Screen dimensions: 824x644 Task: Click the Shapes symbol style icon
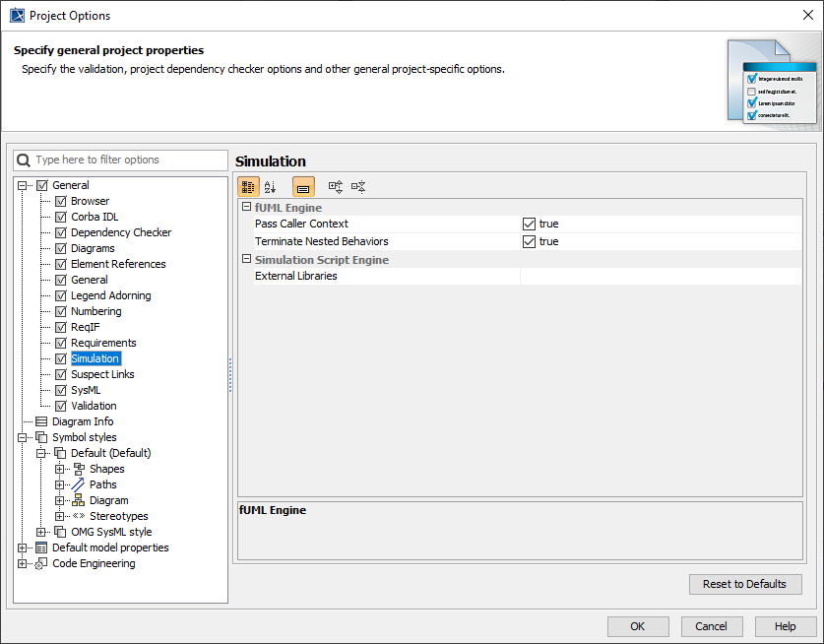79,469
